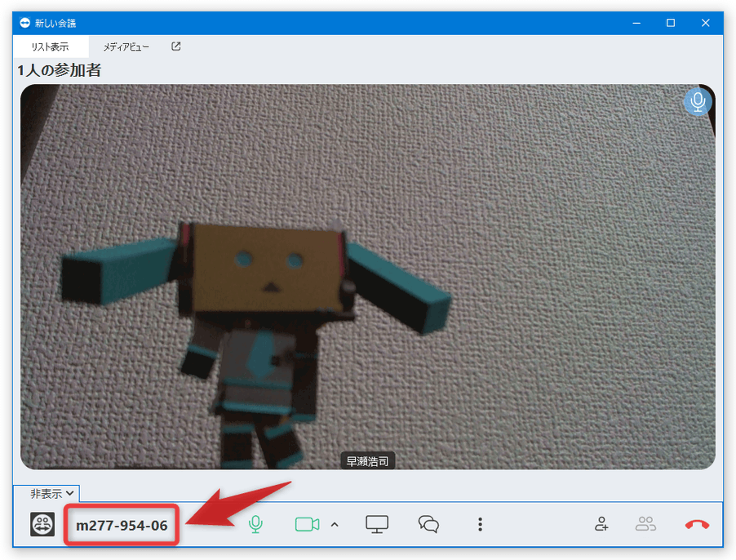The width and height of the screenshot is (736, 560).
Task: Turn off the camera video
Action: click(x=308, y=524)
